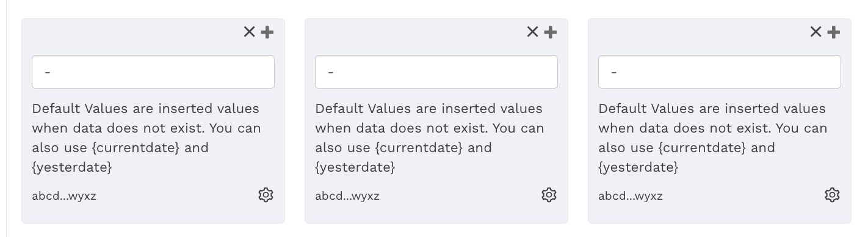Image resolution: width=868 pixels, height=237 pixels.
Task: Click {yesterdate} text in the left card
Action: tap(72, 167)
